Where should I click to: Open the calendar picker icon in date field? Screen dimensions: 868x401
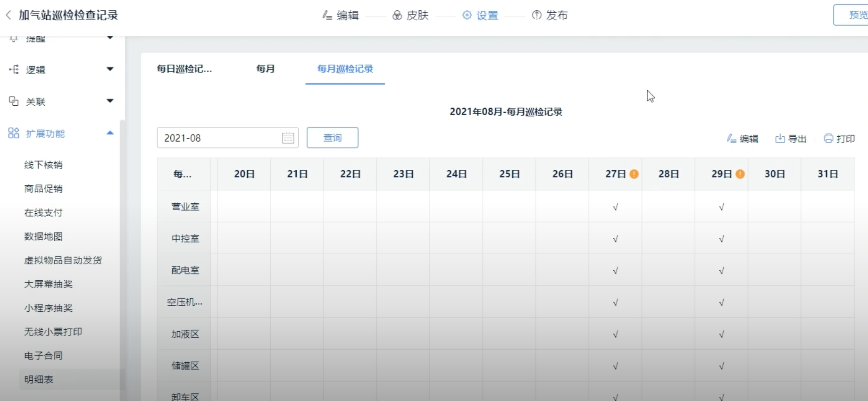coord(288,138)
